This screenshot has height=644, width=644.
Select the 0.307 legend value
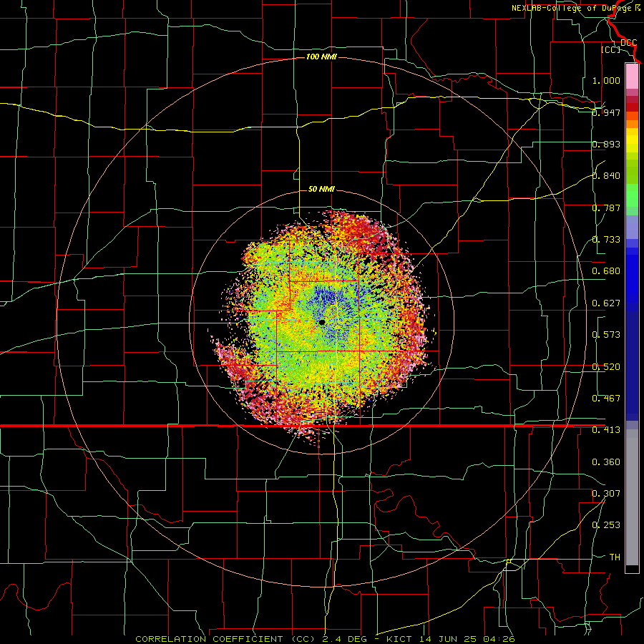tap(606, 494)
